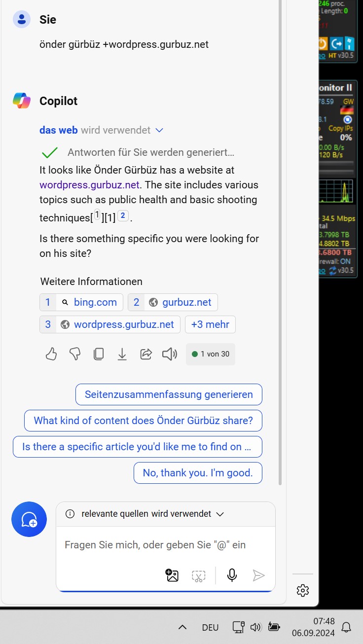Click the export download icon
Viewport: 363px width, 644px height.
[x=122, y=354]
